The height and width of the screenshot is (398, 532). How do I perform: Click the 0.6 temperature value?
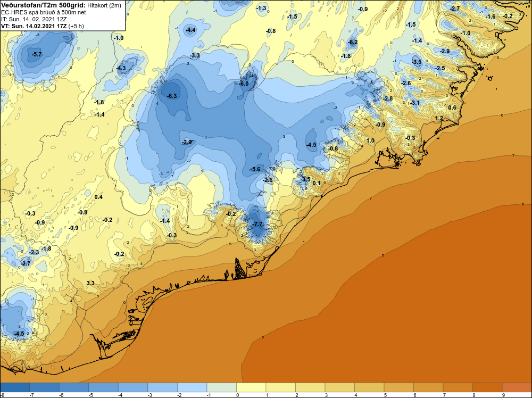click(x=452, y=107)
